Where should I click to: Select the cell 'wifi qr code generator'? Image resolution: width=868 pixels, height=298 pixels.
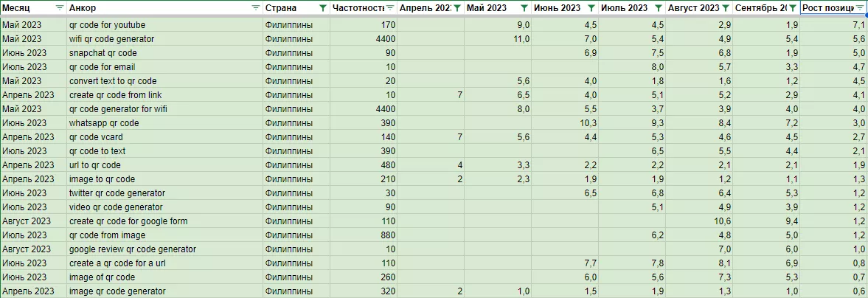pyautogui.click(x=165, y=39)
